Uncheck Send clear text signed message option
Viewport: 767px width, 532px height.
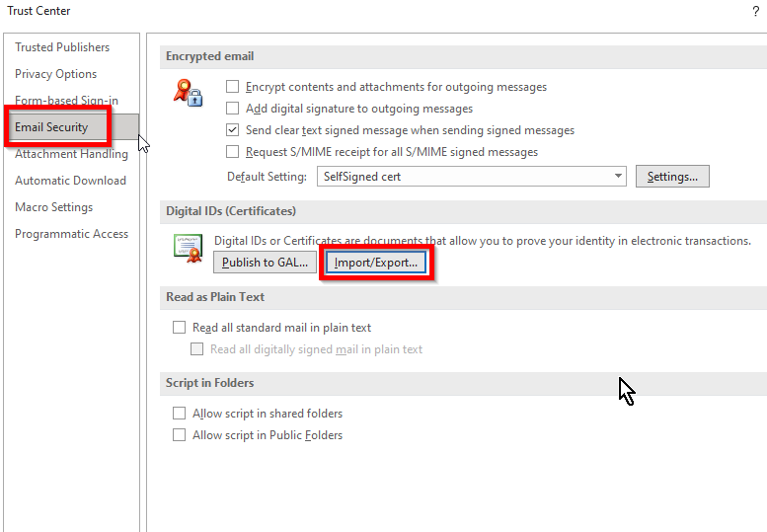tap(233, 130)
